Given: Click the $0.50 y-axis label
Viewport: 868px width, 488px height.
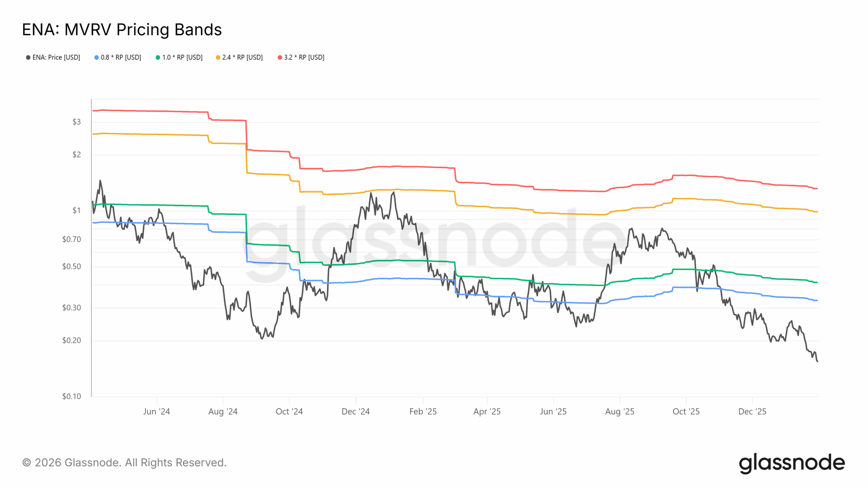Looking at the screenshot, I should [x=72, y=267].
